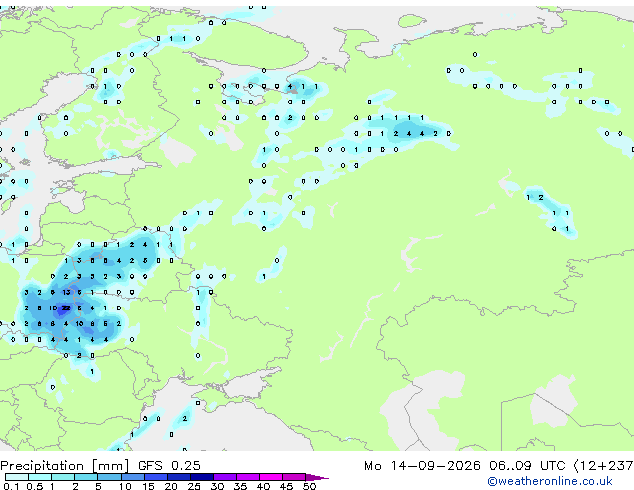This screenshot has width=634, height=490.
Task: Click the 35 label on legend scale
Action: pyautogui.click(x=240, y=486)
